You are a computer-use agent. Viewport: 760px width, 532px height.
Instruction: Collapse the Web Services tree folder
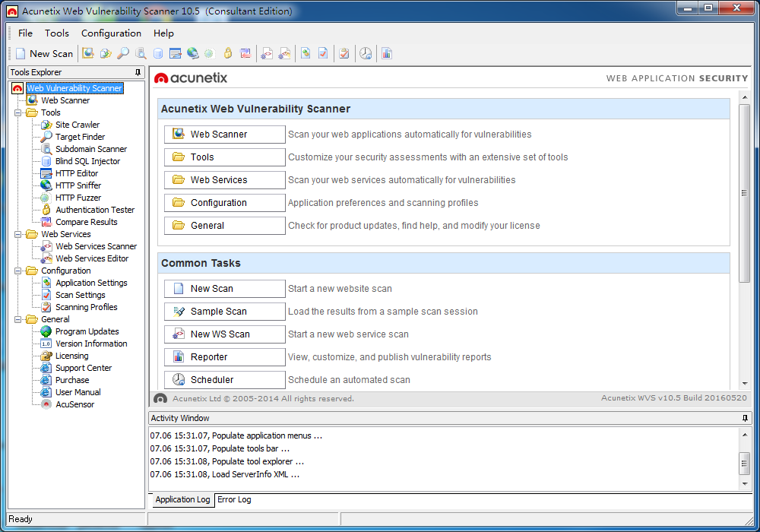coord(18,234)
